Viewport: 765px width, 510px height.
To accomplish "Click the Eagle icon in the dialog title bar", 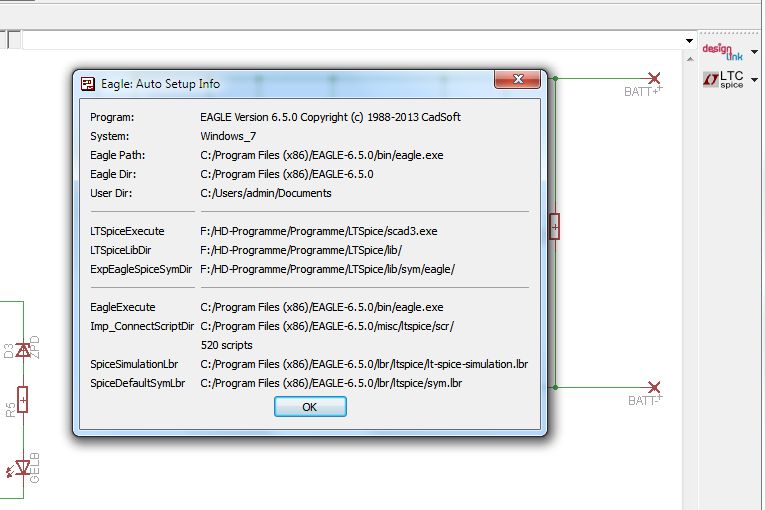I will 88,84.
